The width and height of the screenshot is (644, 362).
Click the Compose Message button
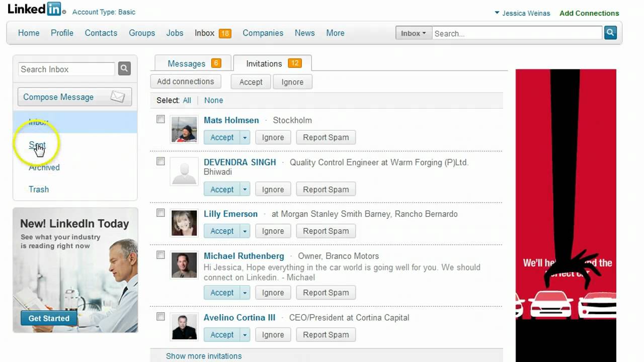(x=74, y=97)
